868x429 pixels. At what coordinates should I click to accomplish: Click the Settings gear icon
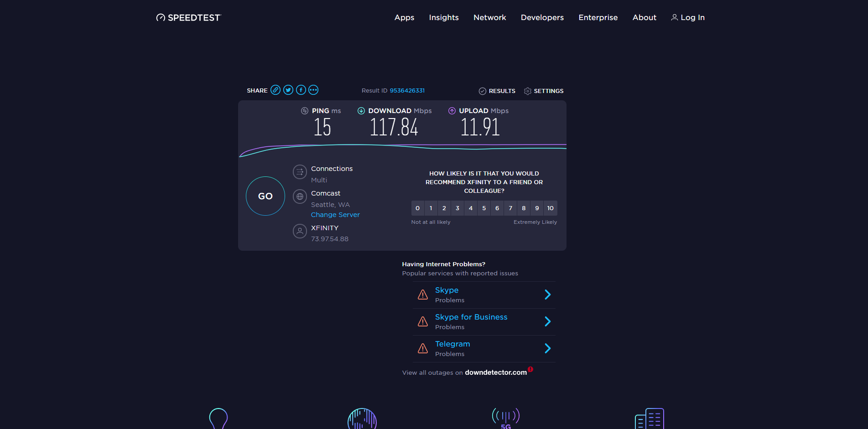[528, 91]
